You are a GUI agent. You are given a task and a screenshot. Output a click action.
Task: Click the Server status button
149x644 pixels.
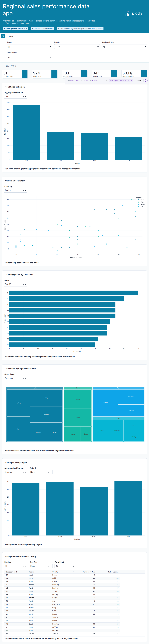139,81
